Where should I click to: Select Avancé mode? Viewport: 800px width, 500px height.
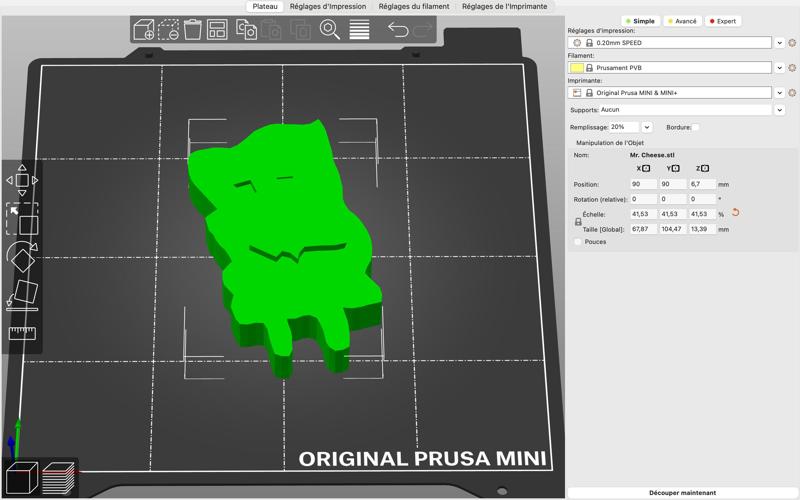click(x=682, y=21)
